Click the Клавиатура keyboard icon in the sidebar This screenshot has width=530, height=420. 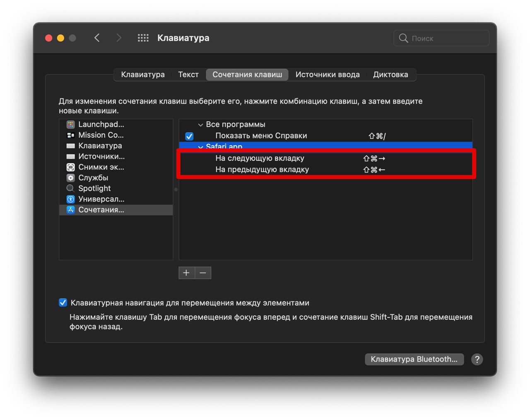71,146
